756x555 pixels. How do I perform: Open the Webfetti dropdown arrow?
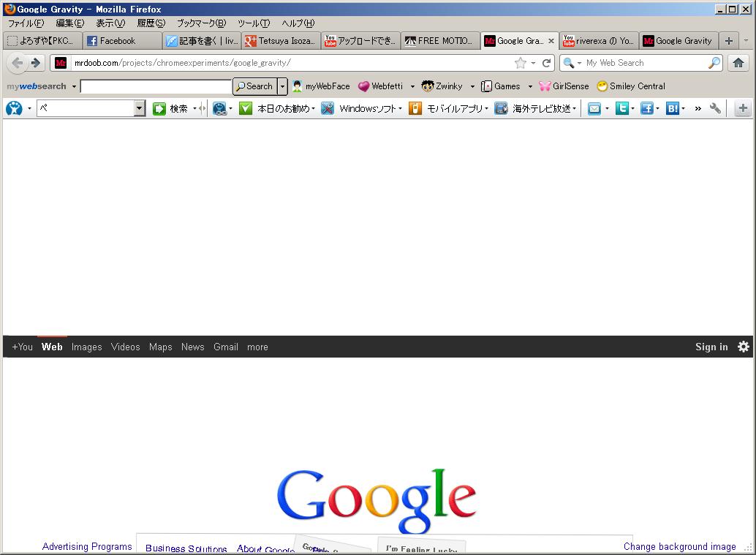[412, 86]
